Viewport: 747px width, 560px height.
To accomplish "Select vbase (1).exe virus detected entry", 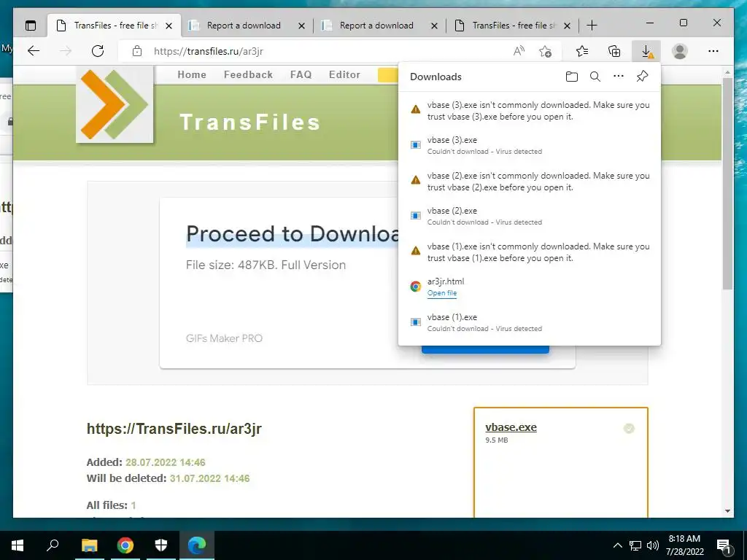I will [530, 322].
